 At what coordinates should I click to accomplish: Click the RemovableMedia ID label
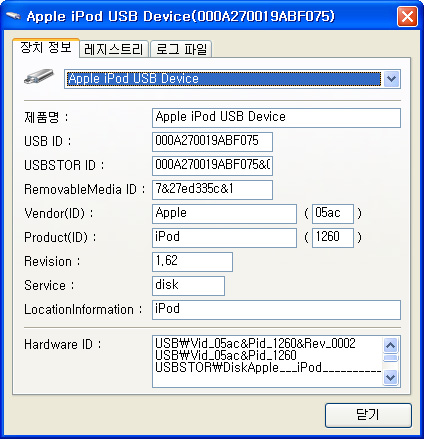click(x=84, y=190)
